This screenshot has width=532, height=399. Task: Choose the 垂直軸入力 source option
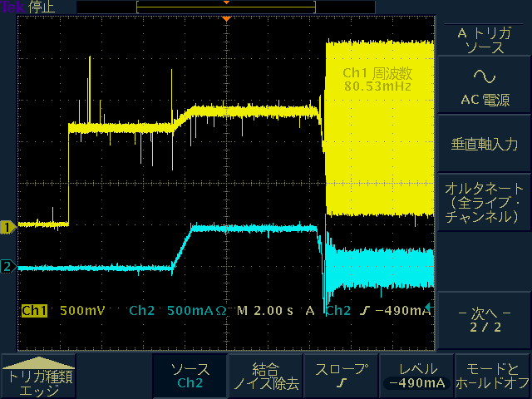pos(484,144)
